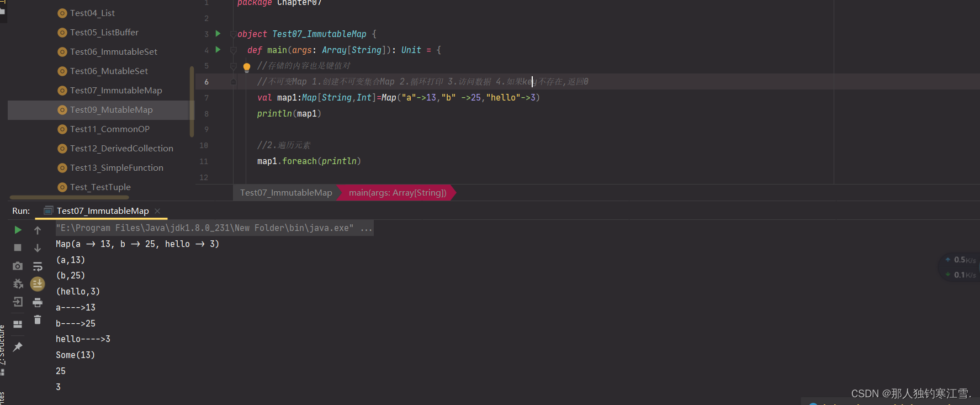Select the Test07_ImmutableMap Run tab

[103, 211]
